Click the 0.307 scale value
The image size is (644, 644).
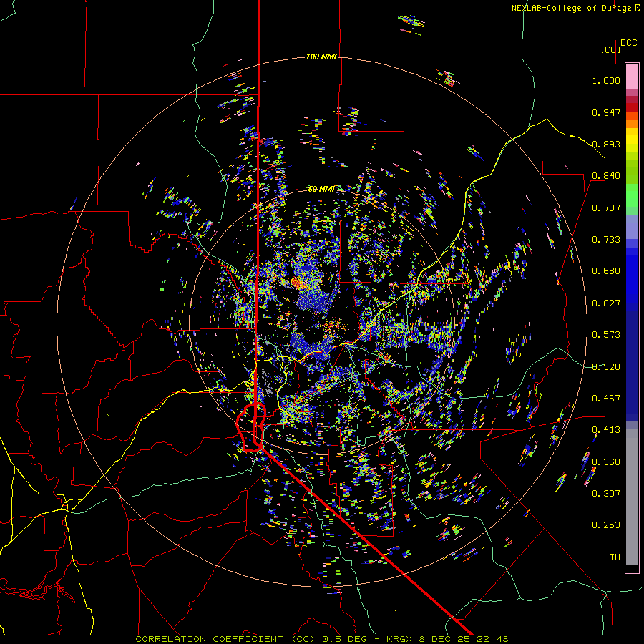(606, 494)
